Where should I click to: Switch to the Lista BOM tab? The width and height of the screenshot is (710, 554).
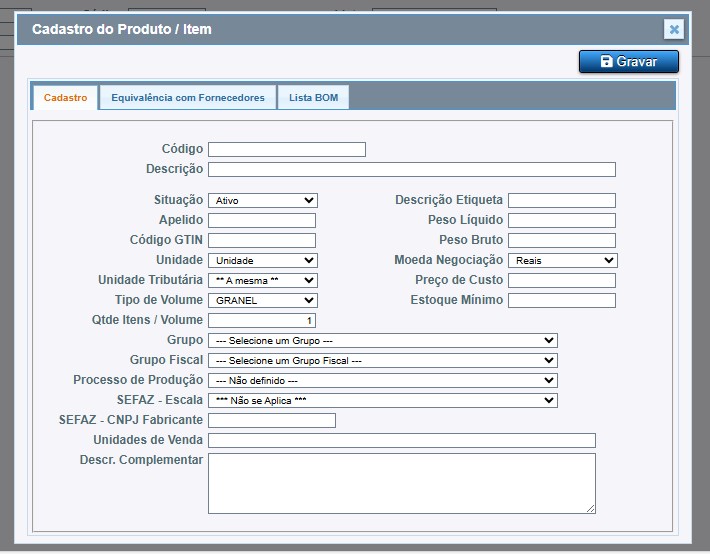click(313, 98)
